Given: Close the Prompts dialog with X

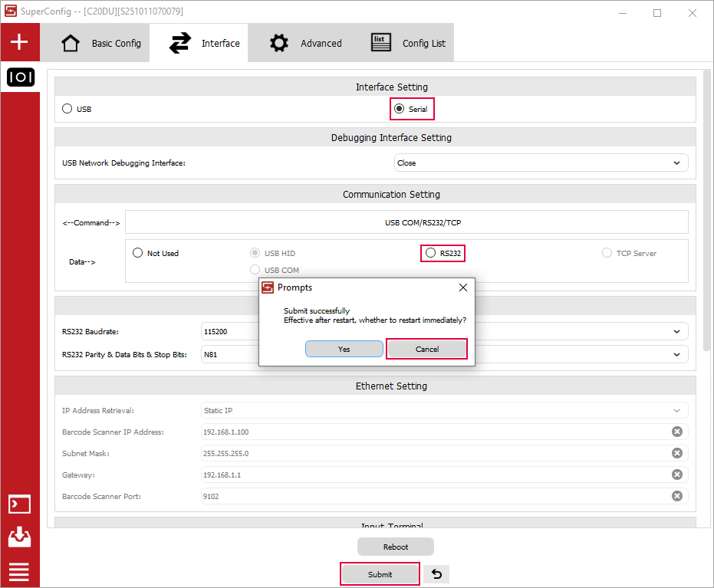Looking at the screenshot, I should click(462, 287).
